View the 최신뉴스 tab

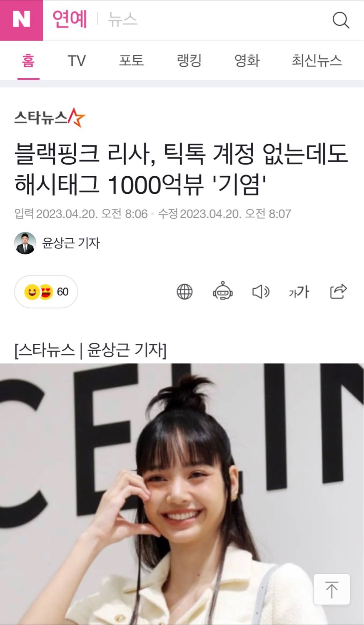(x=317, y=61)
